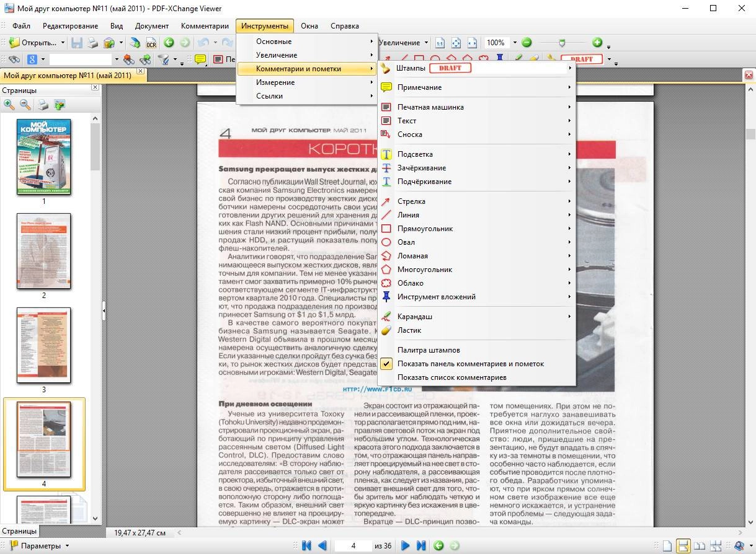This screenshot has height=554, width=756.
Task: Click the DRAFT stamp in the toolbar
Action: pyautogui.click(x=581, y=59)
